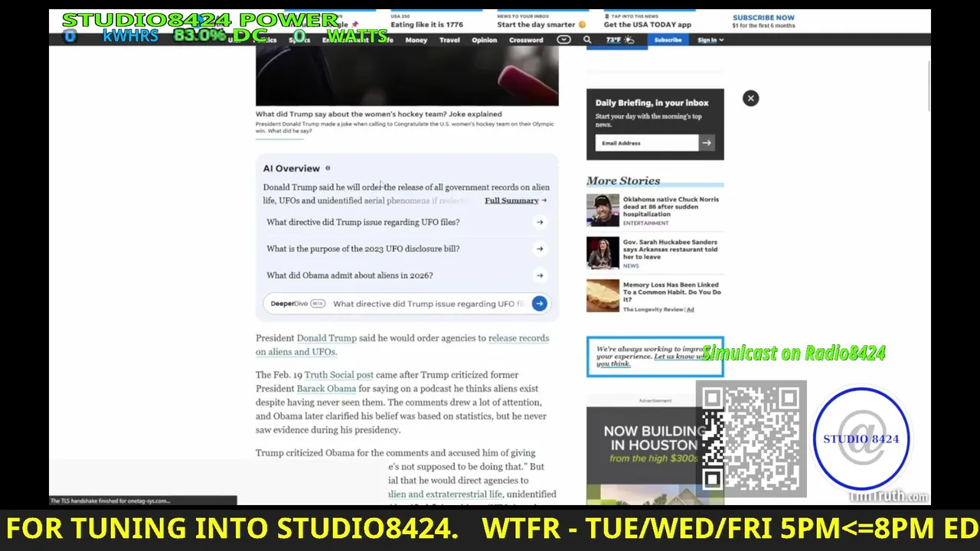Image resolution: width=980 pixels, height=551 pixels.
Task: Open arrow for Obama aliens 2026 question
Action: tap(540, 275)
